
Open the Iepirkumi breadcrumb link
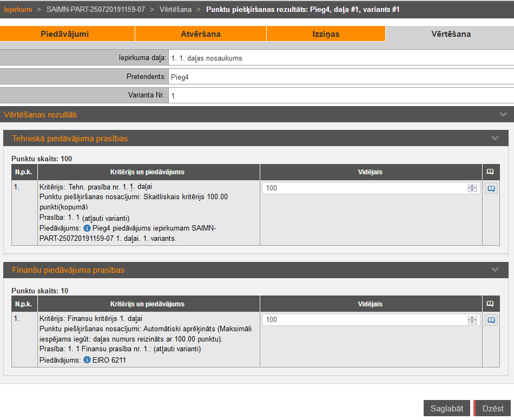(18, 10)
